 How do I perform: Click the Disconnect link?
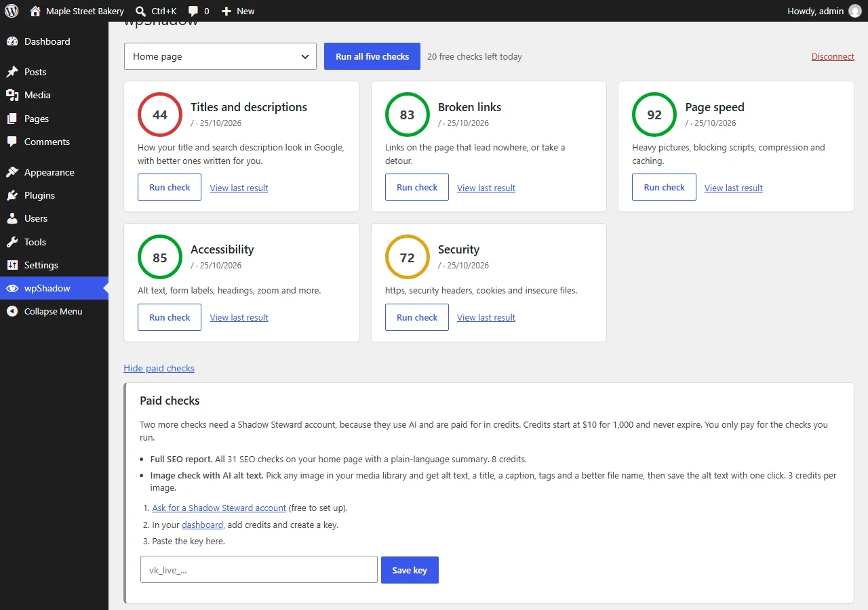pos(833,56)
